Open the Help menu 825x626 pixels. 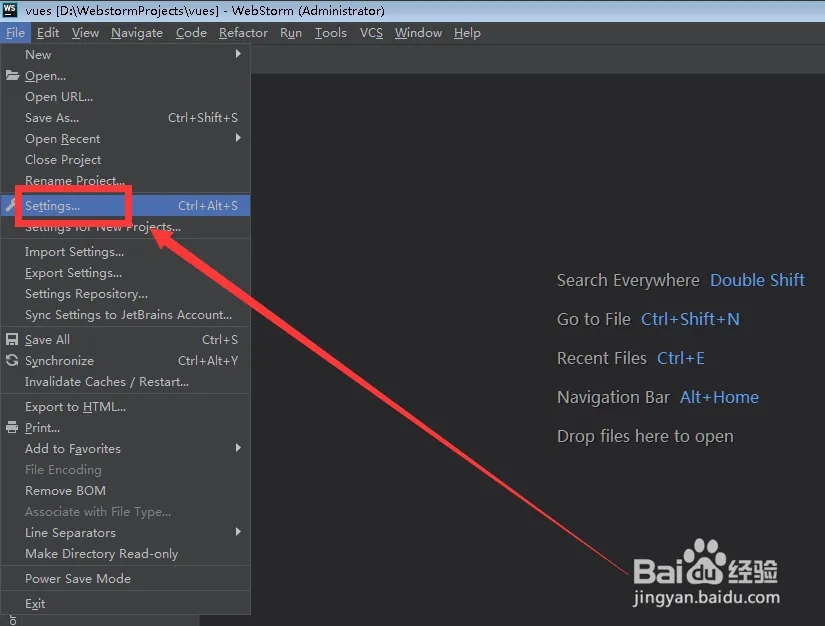click(x=467, y=33)
